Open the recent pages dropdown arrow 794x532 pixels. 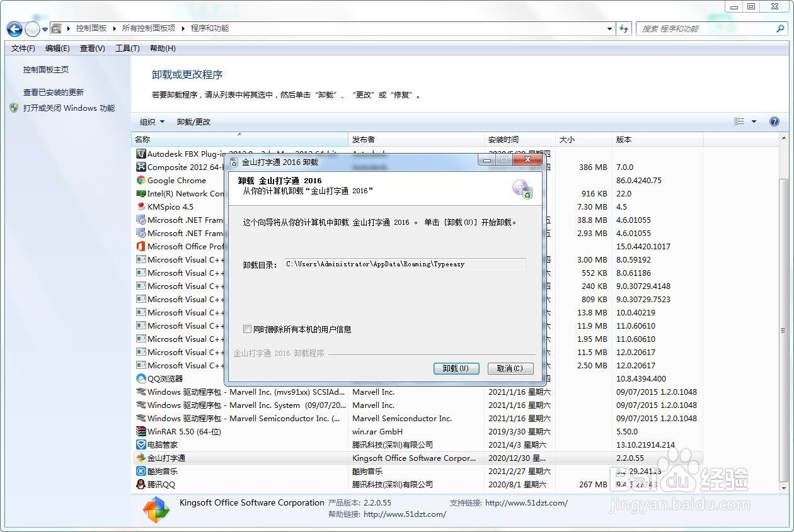click(x=45, y=30)
